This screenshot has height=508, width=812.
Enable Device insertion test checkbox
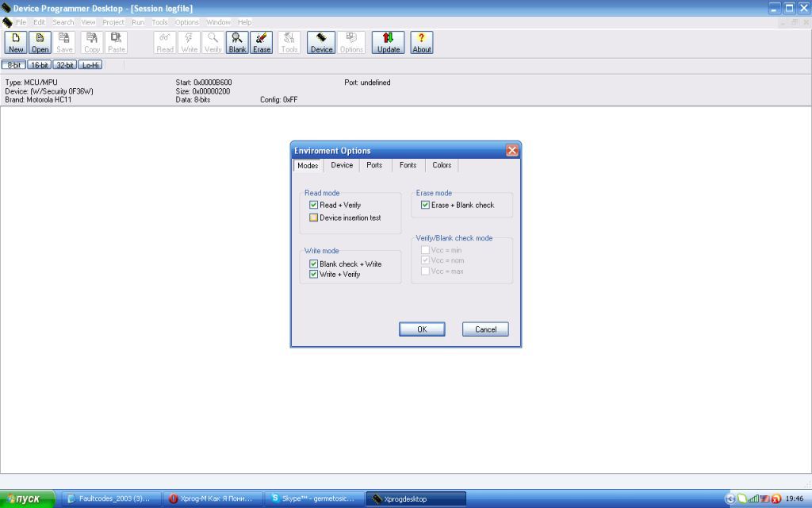tap(313, 217)
